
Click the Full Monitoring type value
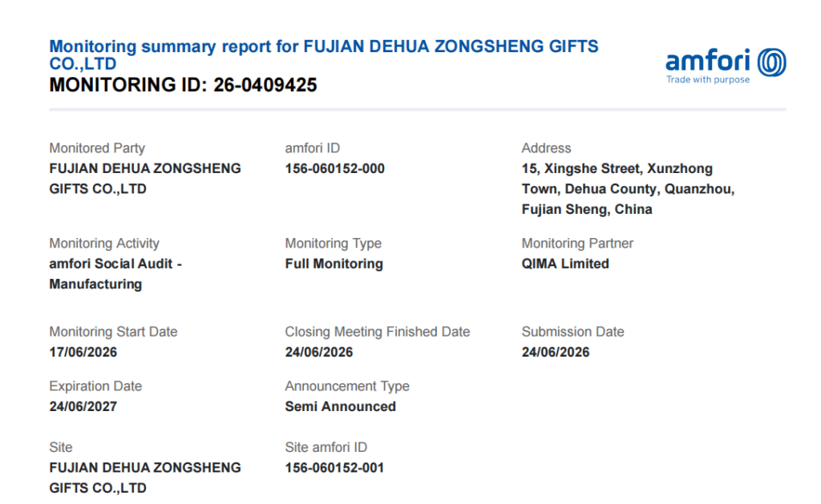(x=334, y=264)
